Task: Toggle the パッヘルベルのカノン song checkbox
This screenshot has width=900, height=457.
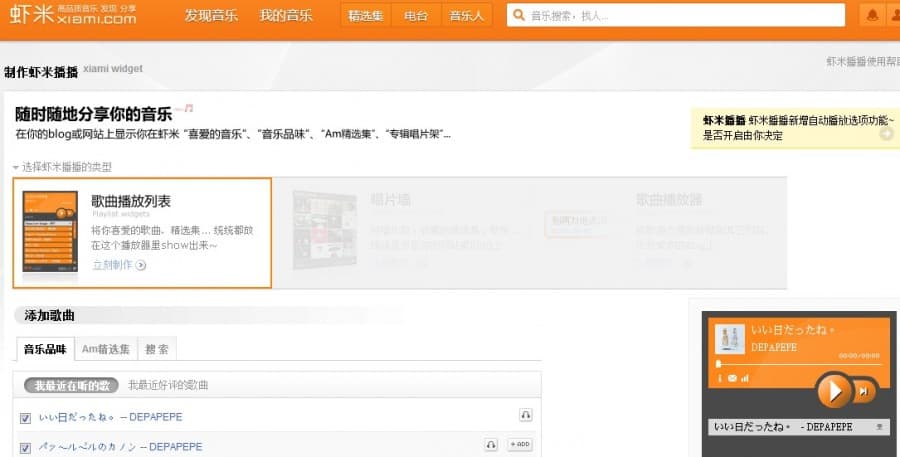Action: [x=26, y=447]
